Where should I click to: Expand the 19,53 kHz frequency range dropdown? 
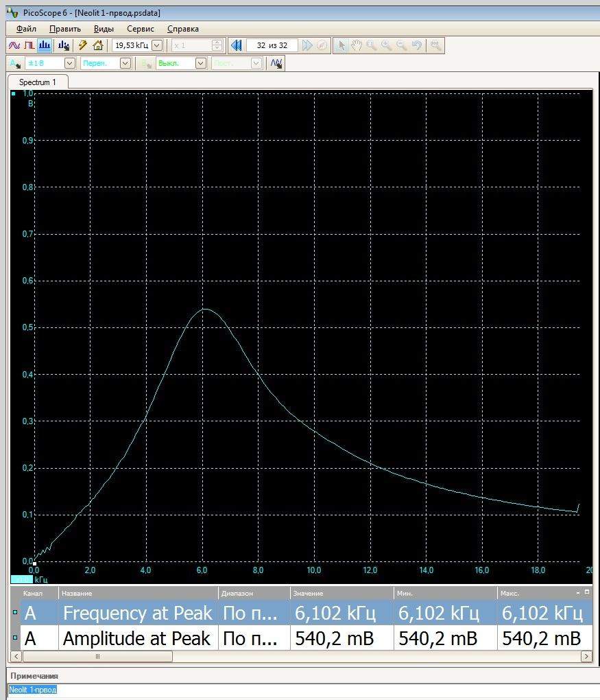tap(156, 45)
